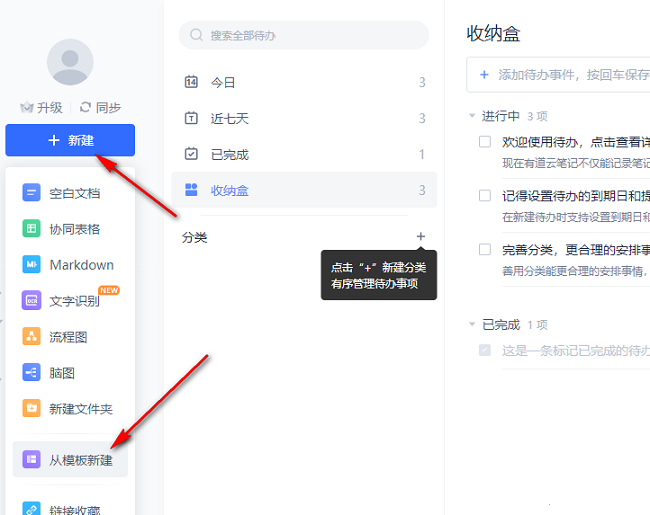Collapse the 进行中 section
The height and width of the screenshot is (515, 650).
[x=472, y=116]
